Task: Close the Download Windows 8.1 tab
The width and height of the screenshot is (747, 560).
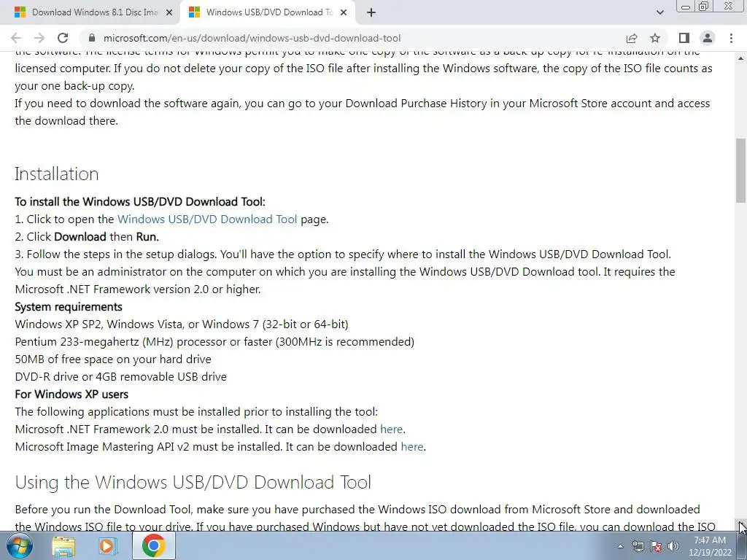Action: point(169,13)
